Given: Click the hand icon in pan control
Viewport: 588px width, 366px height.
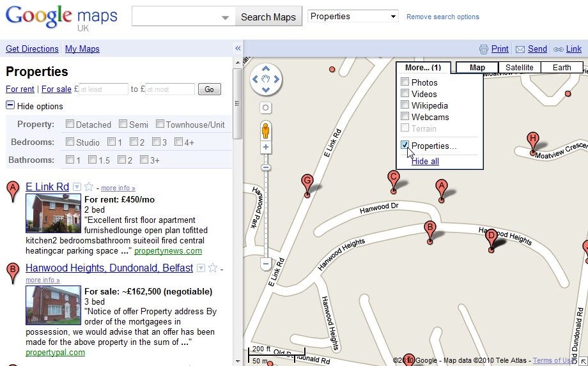Looking at the screenshot, I should (x=265, y=79).
